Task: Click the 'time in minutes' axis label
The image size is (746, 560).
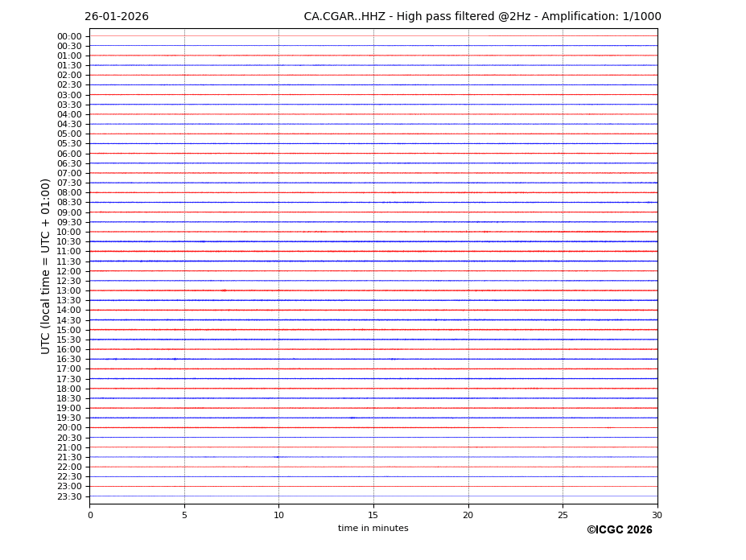Action: (373, 529)
